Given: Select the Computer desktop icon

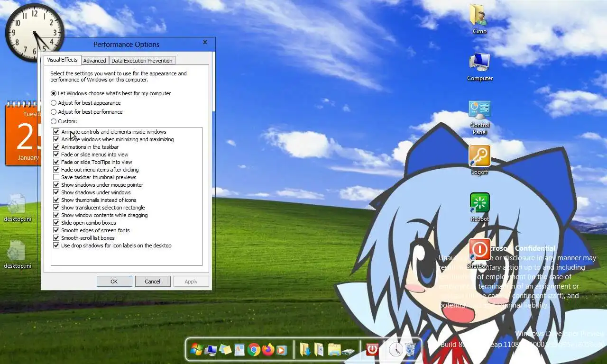Looking at the screenshot, I should tap(479, 66).
